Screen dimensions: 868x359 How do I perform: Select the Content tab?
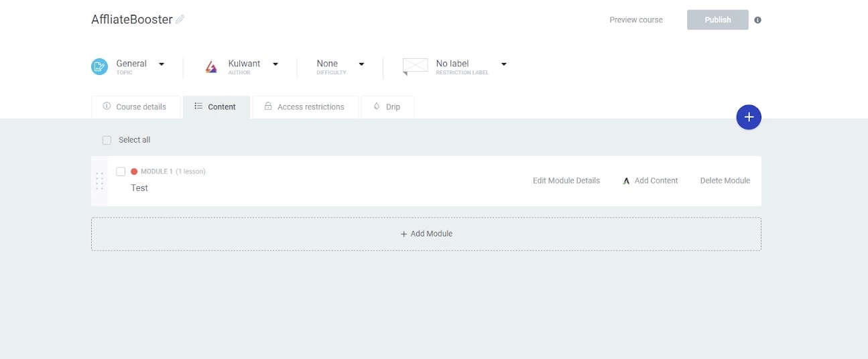click(216, 107)
